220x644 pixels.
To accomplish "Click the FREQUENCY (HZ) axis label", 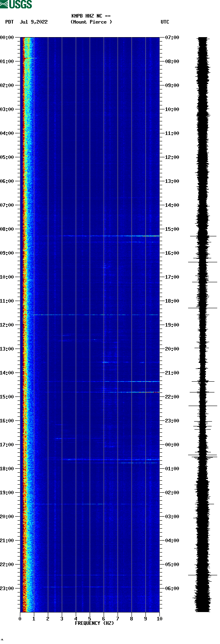I will coord(94,623).
